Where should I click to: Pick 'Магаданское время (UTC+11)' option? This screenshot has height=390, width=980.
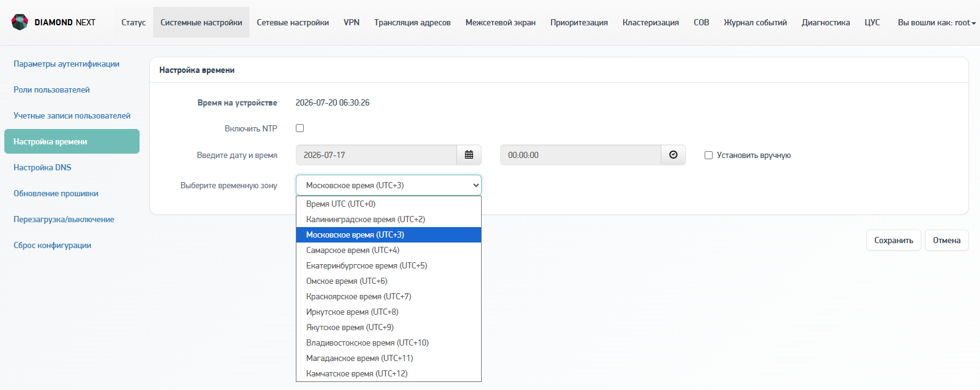tap(388, 358)
